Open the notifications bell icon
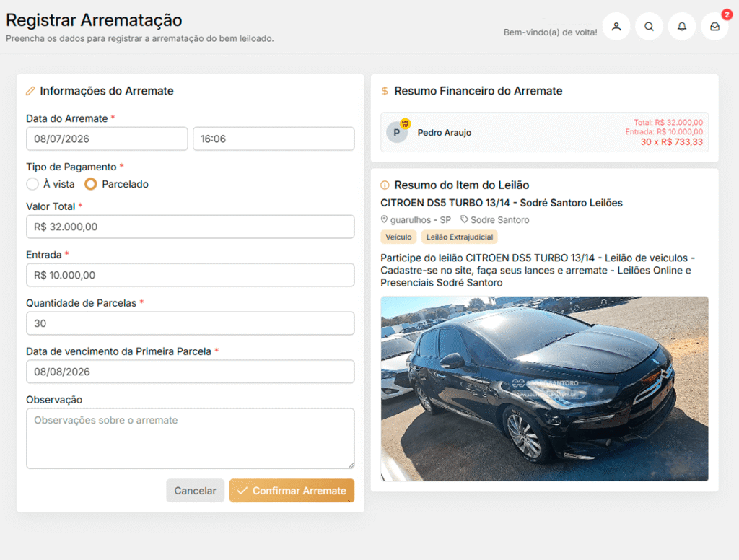 (x=682, y=27)
